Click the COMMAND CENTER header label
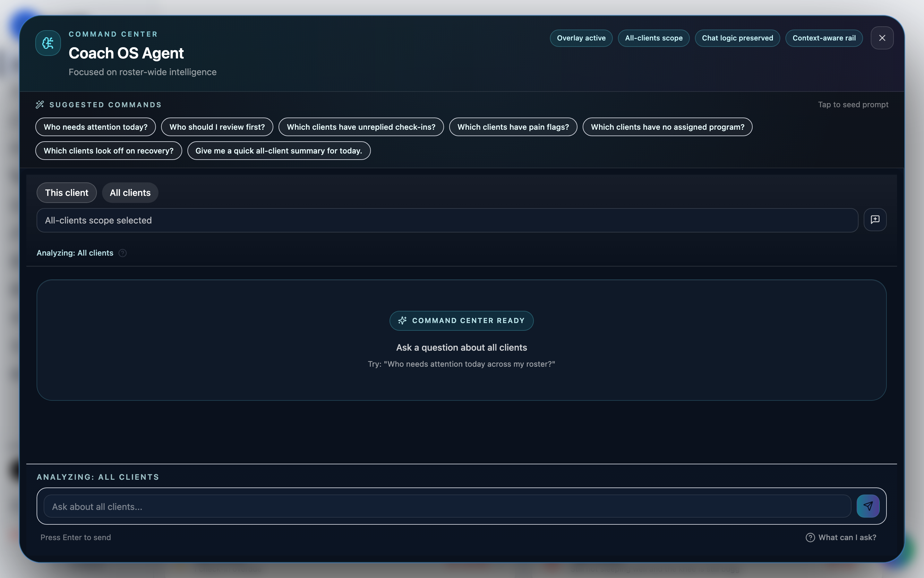Image resolution: width=924 pixels, height=578 pixels. [113, 34]
